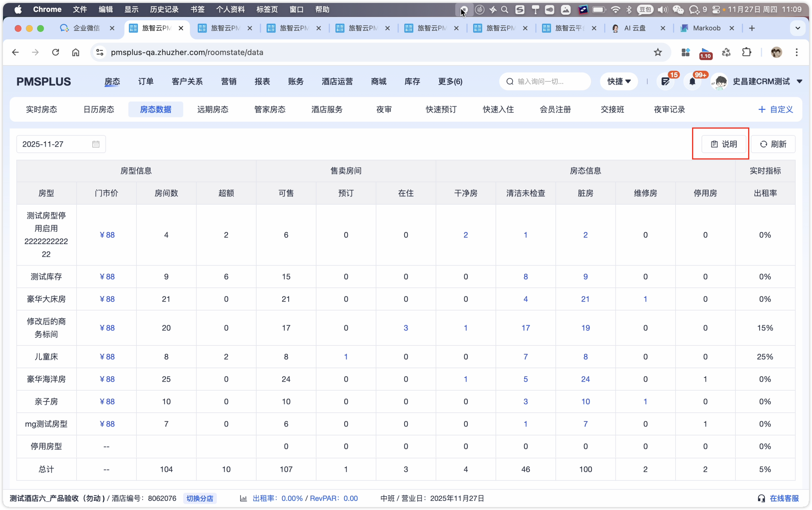
Task: Open the 报表 top menu
Action: point(262,81)
